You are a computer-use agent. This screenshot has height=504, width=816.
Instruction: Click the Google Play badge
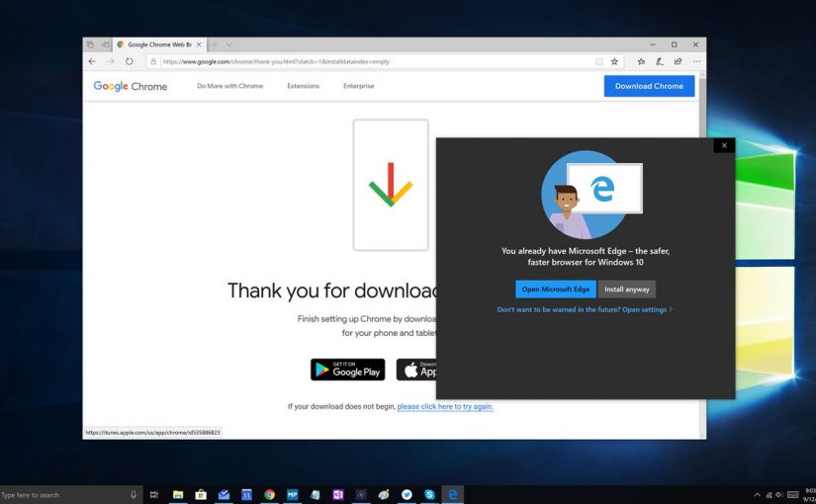point(347,370)
